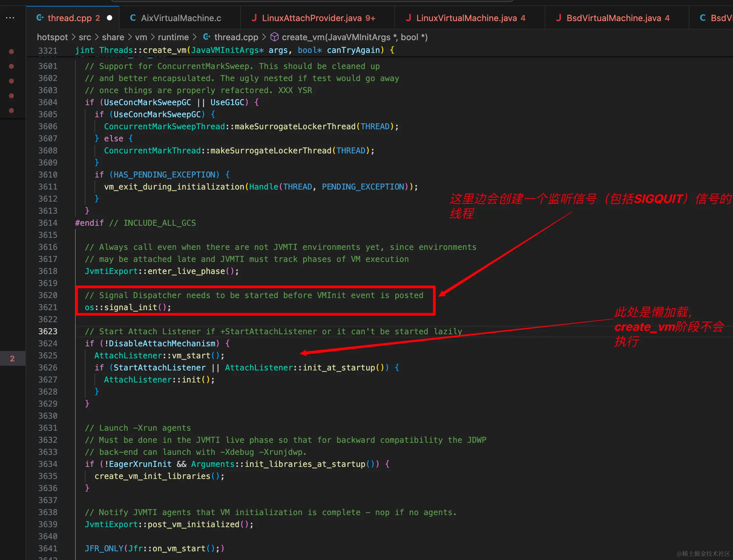Click the C++ file icon in breadcrumbs
The width and height of the screenshot is (733, 560).
coord(207,37)
